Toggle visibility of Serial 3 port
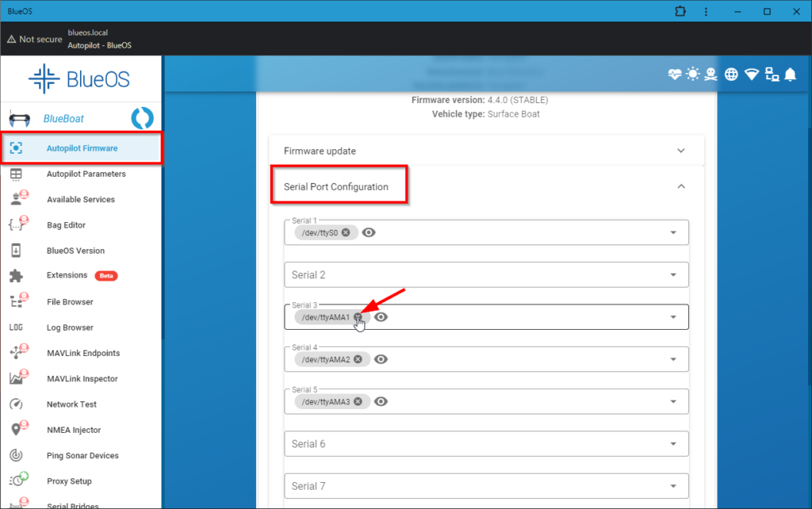Screen dimensions: 812x509 [x=381, y=316]
